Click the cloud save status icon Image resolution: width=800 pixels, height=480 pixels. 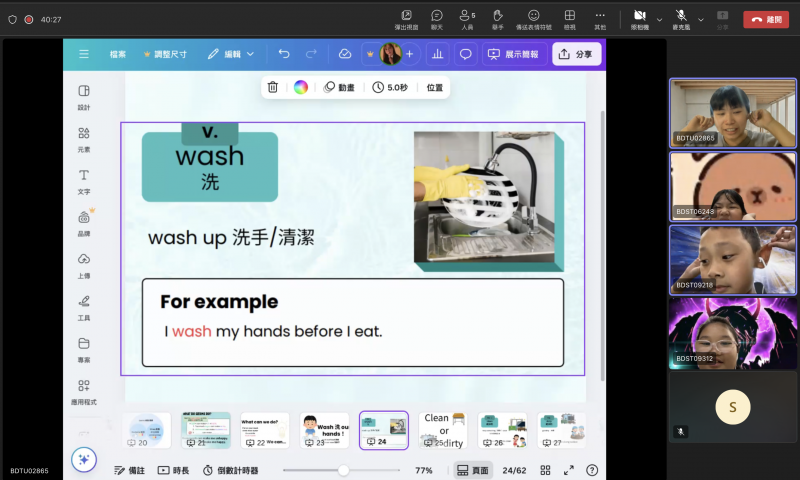coord(345,54)
